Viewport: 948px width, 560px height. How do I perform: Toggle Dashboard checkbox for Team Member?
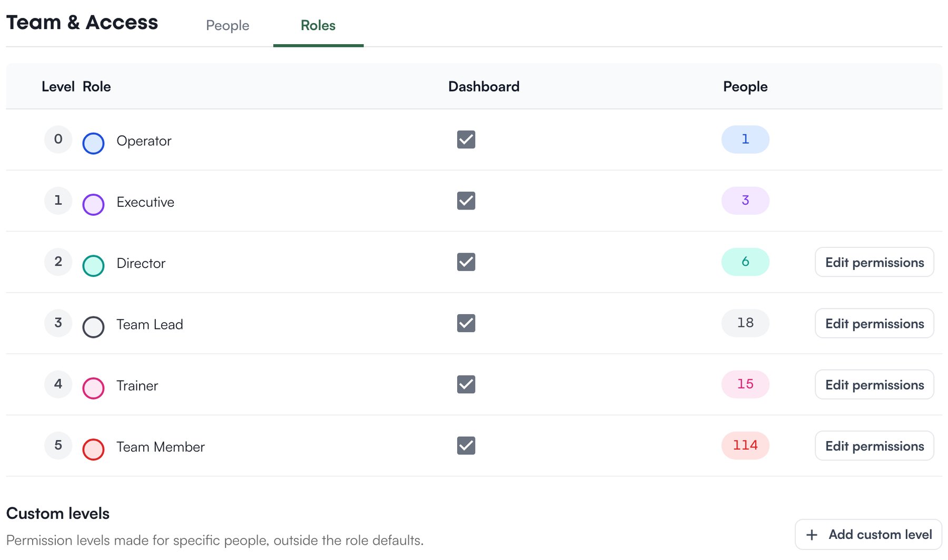click(466, 445)
